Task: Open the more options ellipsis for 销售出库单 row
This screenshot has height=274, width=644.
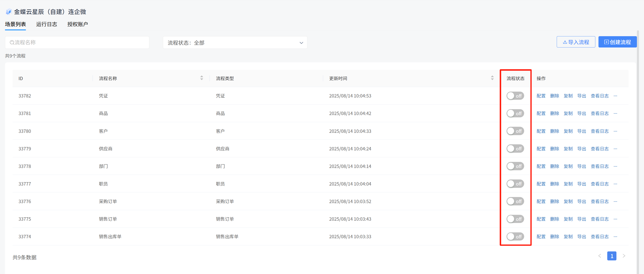Action: pos(615,236)
